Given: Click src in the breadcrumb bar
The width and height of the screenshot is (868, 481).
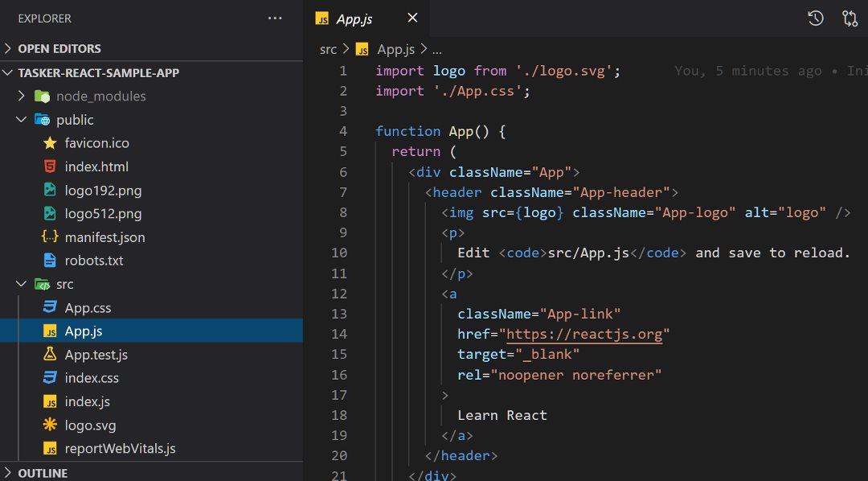Looking at the screenshot, I should tap(328, 49).
